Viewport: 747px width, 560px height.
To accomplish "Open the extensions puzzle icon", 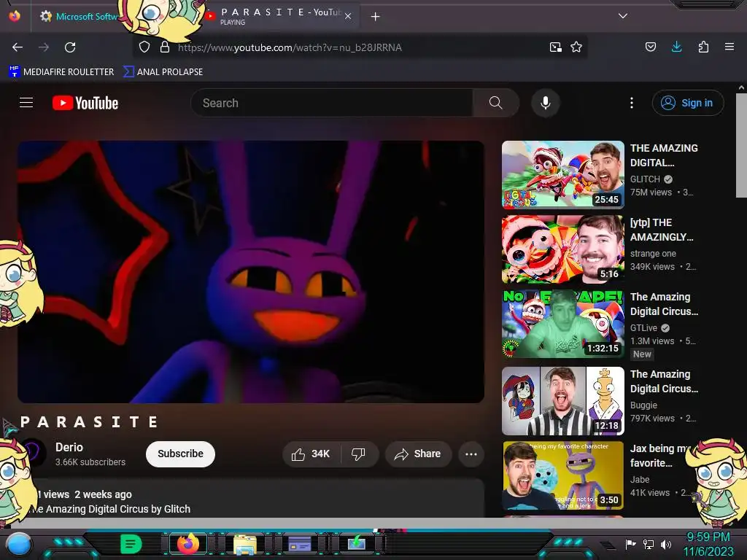I will [703, 47].
